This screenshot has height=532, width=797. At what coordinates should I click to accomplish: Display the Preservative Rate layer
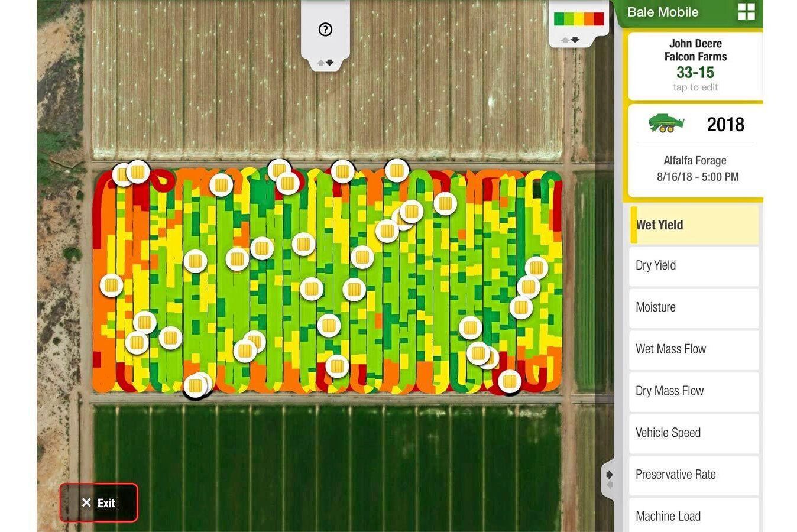[x=694, y=475]
